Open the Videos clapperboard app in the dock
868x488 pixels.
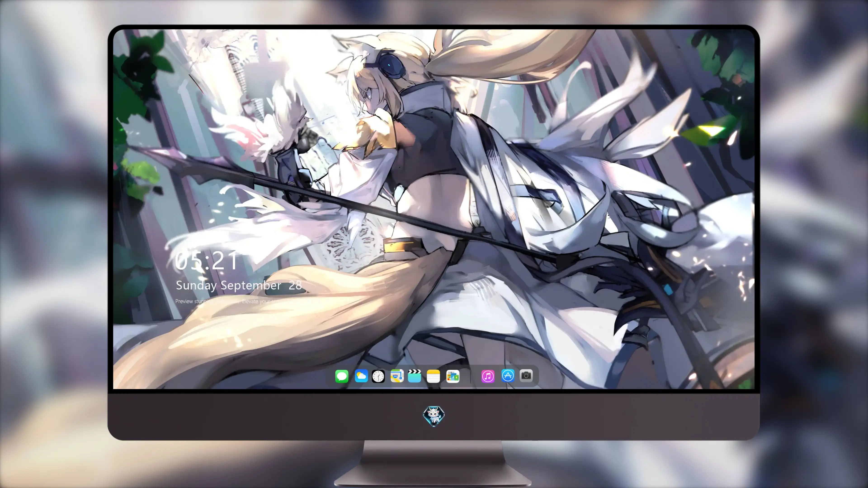(415, 376)
